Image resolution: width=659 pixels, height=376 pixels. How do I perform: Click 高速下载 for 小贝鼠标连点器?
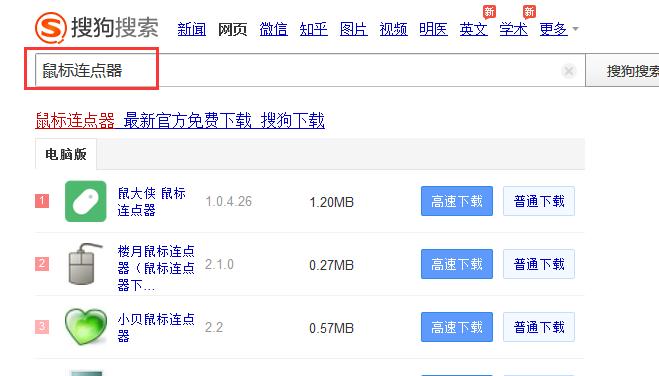457,327
